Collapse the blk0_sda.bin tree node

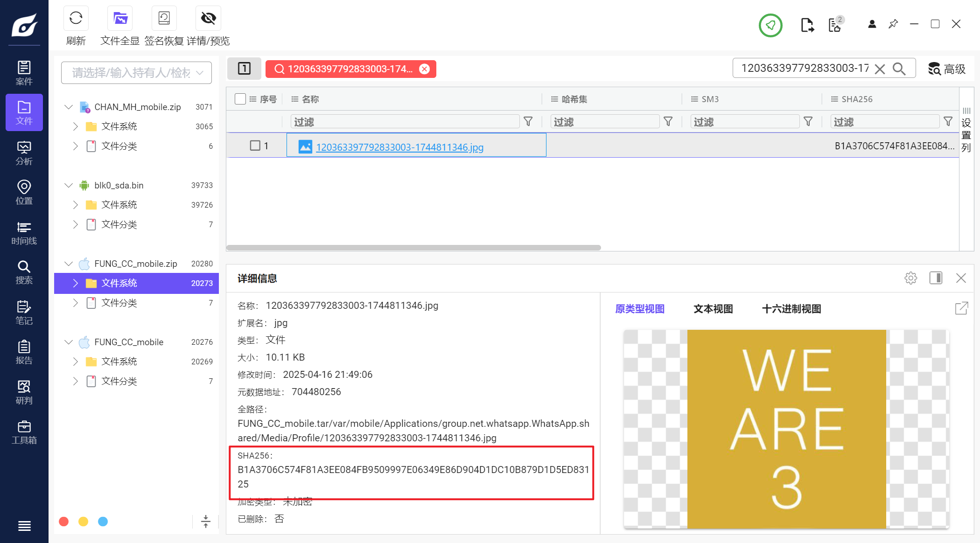click(x=69, y=185)
